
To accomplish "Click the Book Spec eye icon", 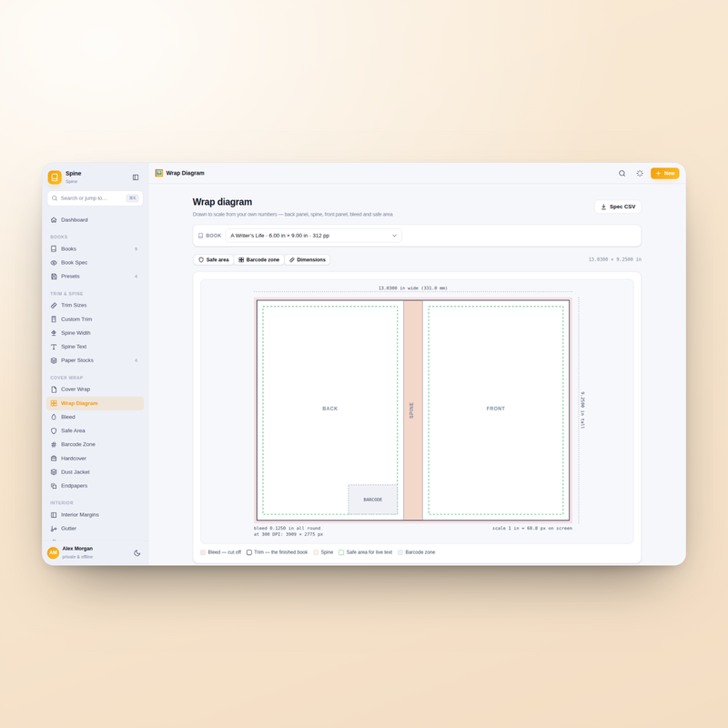I will coord(54,262).
